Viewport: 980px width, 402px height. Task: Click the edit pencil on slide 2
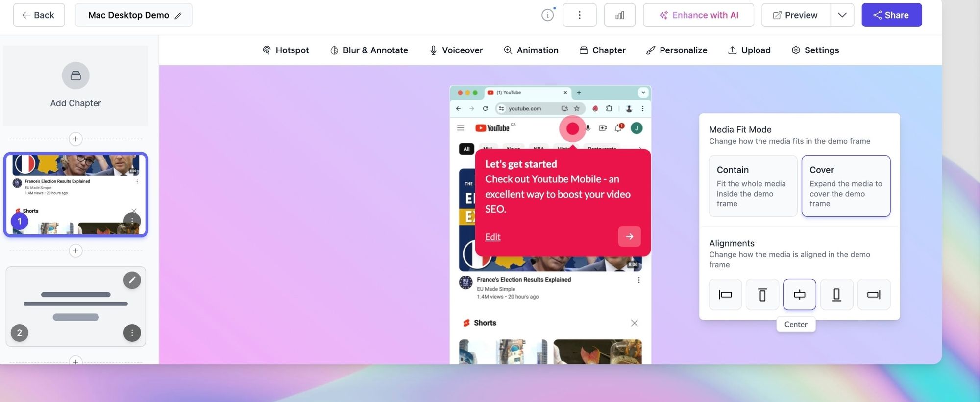[132, 280]
